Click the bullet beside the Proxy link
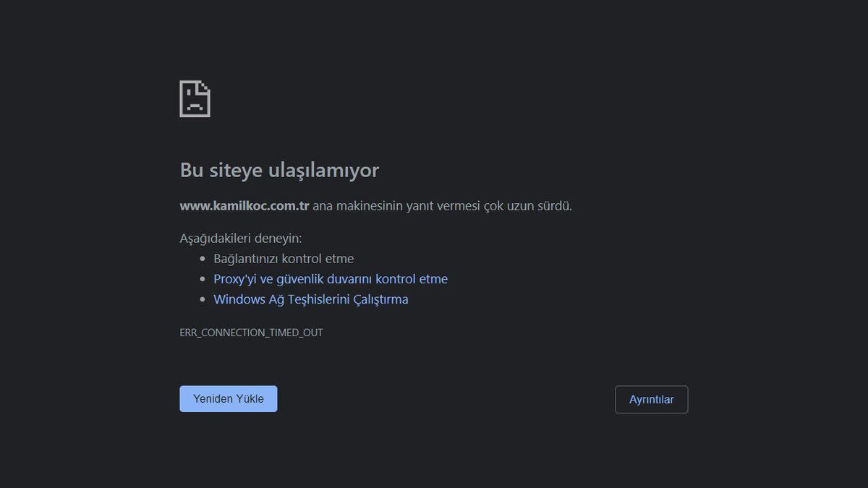 pyautogui.click(x=202, y=278)
